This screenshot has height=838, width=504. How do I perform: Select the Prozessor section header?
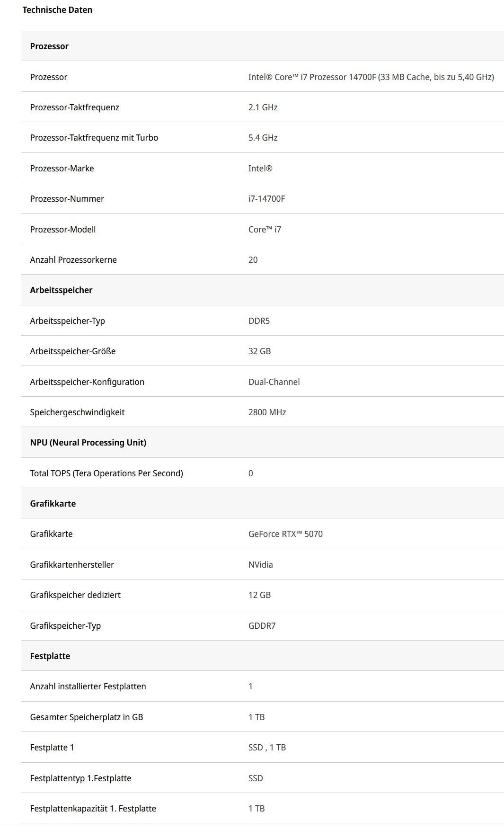click(x=49, y=46)
